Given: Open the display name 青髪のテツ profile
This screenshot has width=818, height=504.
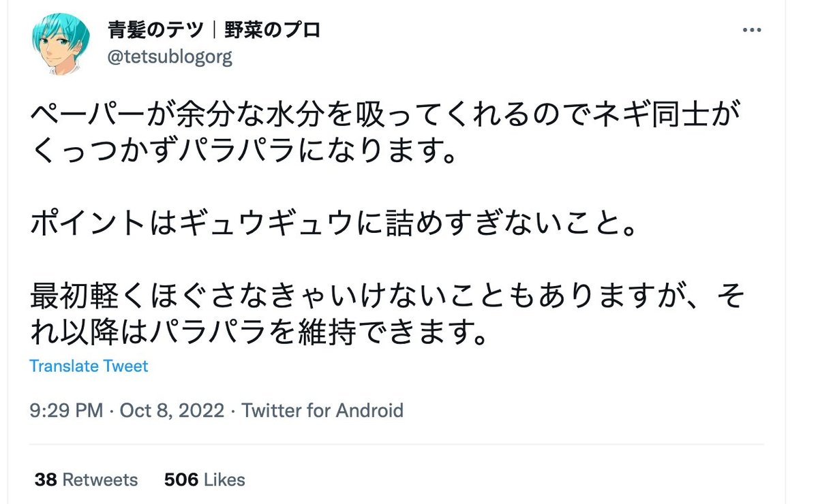Looking at the screenshot, I should tap(156, 31).
